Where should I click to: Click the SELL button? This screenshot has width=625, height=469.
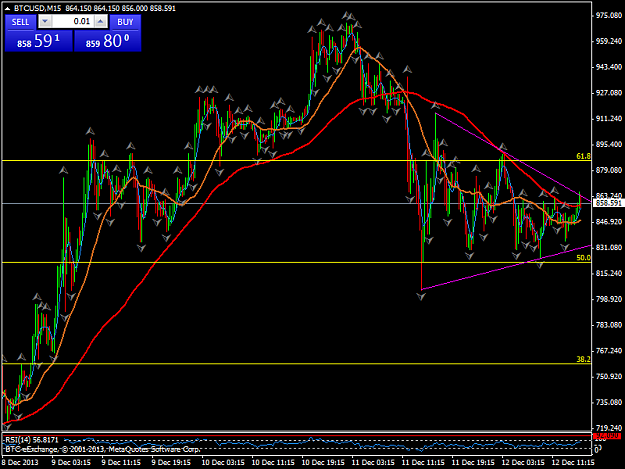tap(20, 22)
